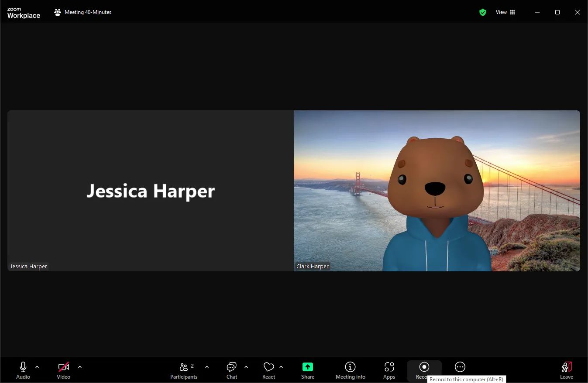Start video with the Video button

[63, 370]
